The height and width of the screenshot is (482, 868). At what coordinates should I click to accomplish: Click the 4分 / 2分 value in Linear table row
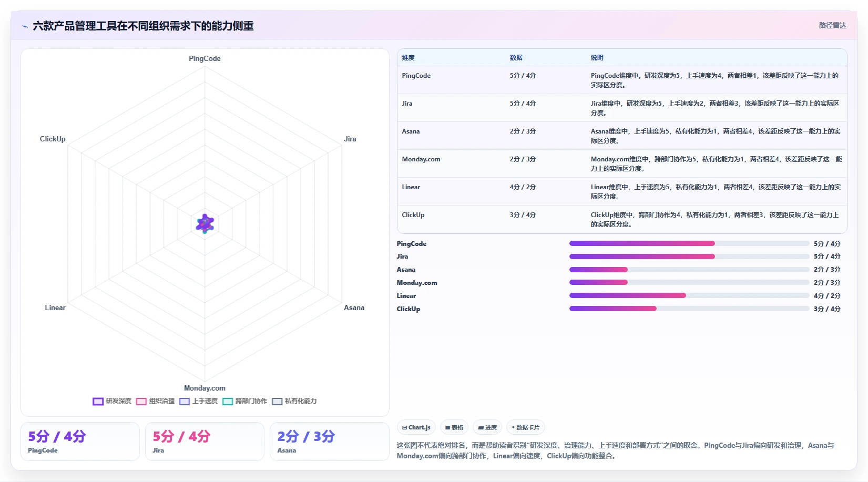[x=523, y=187]
